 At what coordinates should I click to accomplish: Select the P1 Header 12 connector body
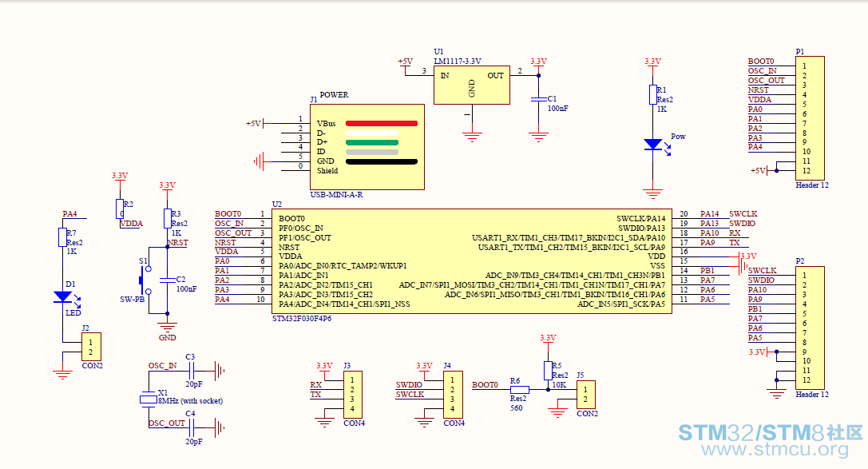(x=810, y=118)
